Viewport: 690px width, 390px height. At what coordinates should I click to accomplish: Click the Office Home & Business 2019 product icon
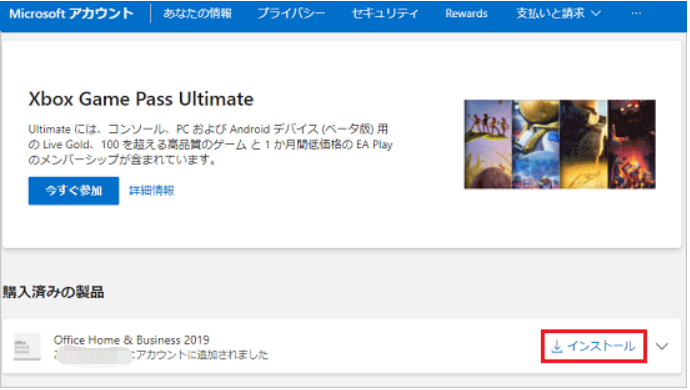(27, 347)
